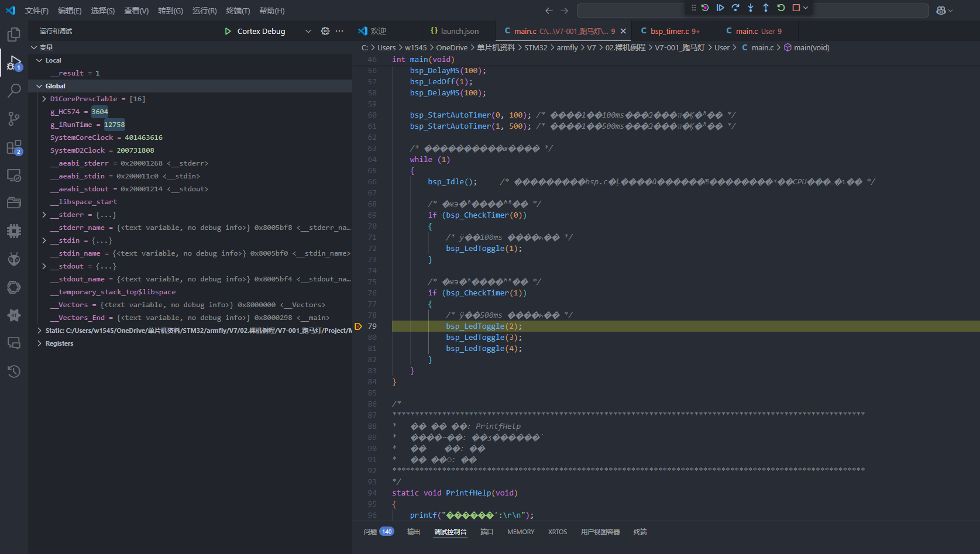Go forward with navigation arrow
The height and width of the screenshot is (554, 980).
point(564,11)
